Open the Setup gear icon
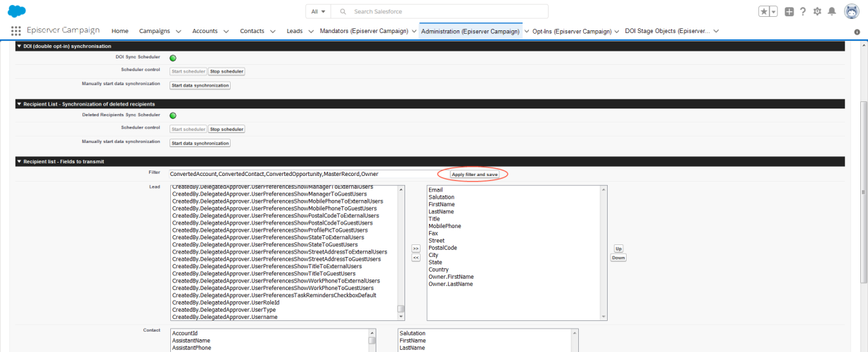The width and height of the screenshot is (868, 352). click(x=817, y=11)
